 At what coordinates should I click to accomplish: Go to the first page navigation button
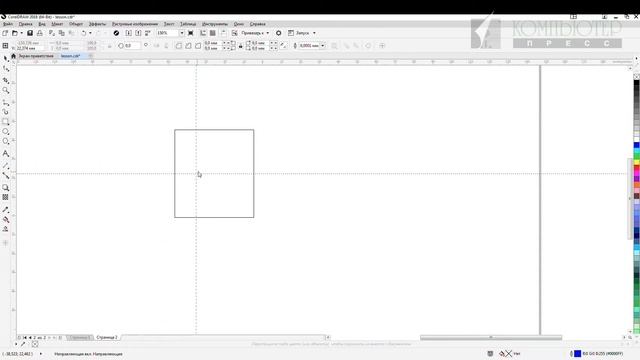(x=24, y=338)
